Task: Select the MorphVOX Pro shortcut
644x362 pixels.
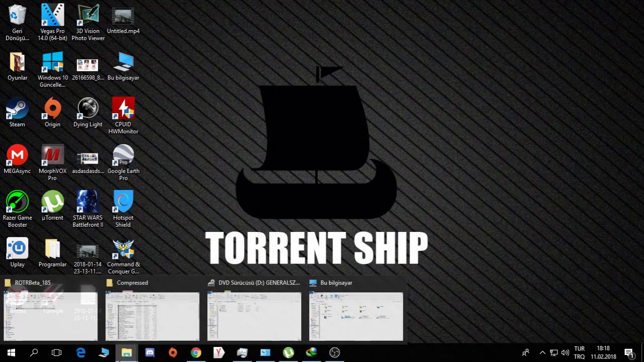Action: [x=52, y=163]
